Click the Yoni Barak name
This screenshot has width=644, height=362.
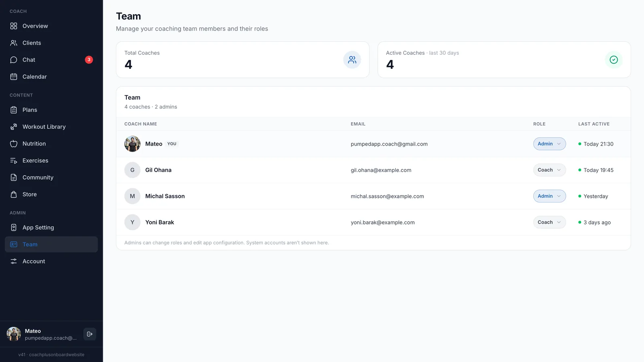(x=160, y=222)
